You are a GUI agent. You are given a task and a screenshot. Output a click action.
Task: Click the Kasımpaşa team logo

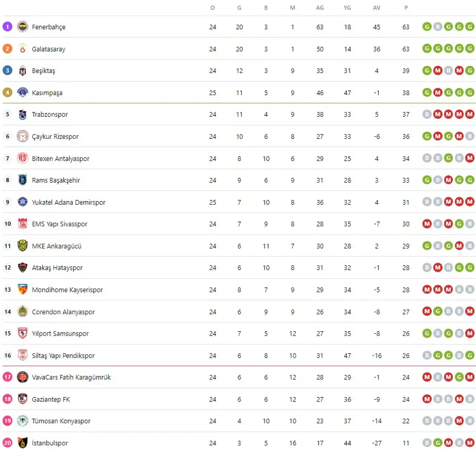click(x=22, y=92)
